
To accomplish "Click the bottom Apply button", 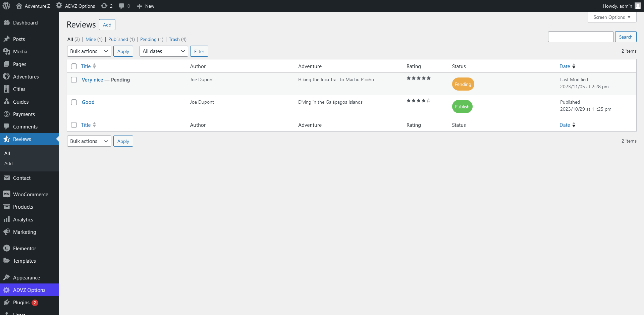I will [123, 141].
